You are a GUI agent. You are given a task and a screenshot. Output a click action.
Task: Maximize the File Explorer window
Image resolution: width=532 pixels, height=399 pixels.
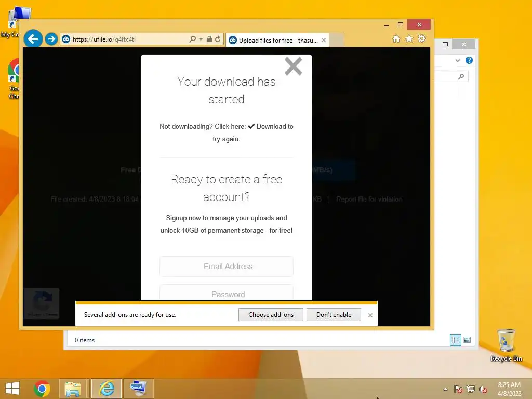(445, 44)
